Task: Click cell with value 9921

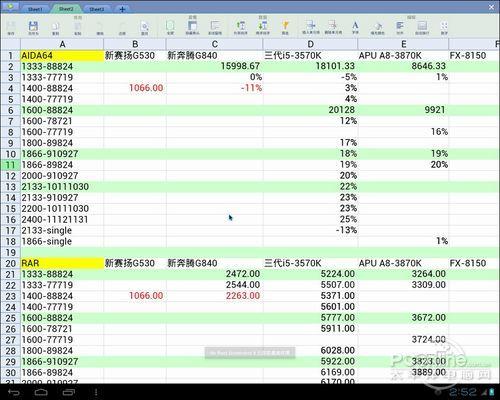Action: coord(403,110)
